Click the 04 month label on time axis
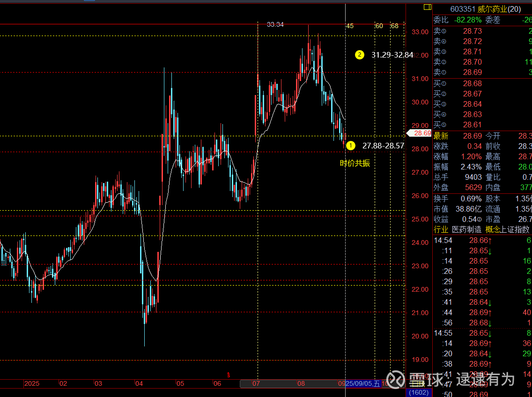 pyautogui.click(x=139, y=384)
